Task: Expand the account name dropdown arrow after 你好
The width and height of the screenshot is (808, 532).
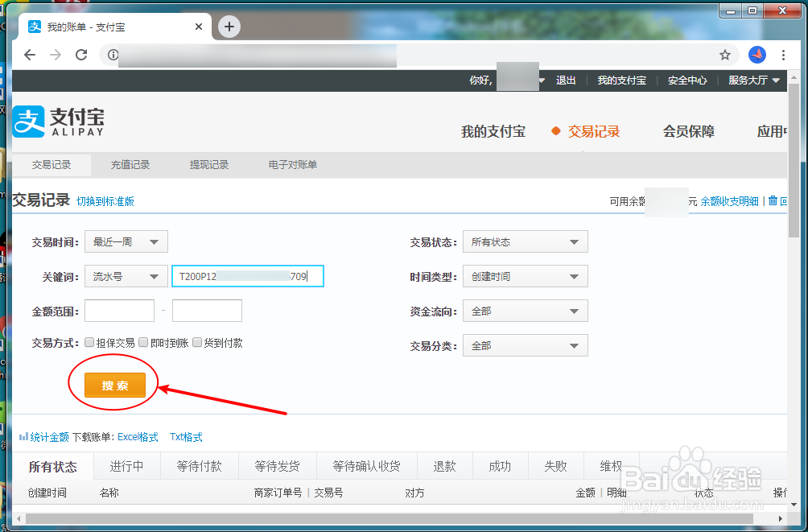Action: coord(542,80)
